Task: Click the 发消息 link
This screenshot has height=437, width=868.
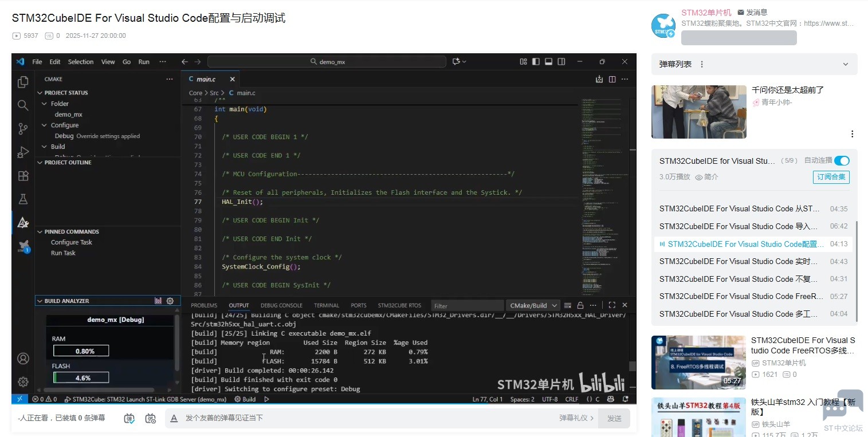Action: [x=752, y=12]
